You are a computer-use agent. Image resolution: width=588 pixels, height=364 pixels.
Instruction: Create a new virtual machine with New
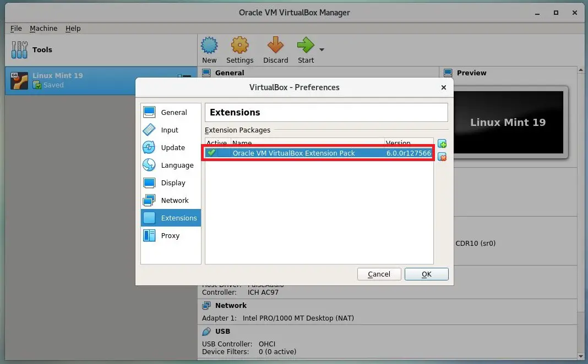(209, 49)
